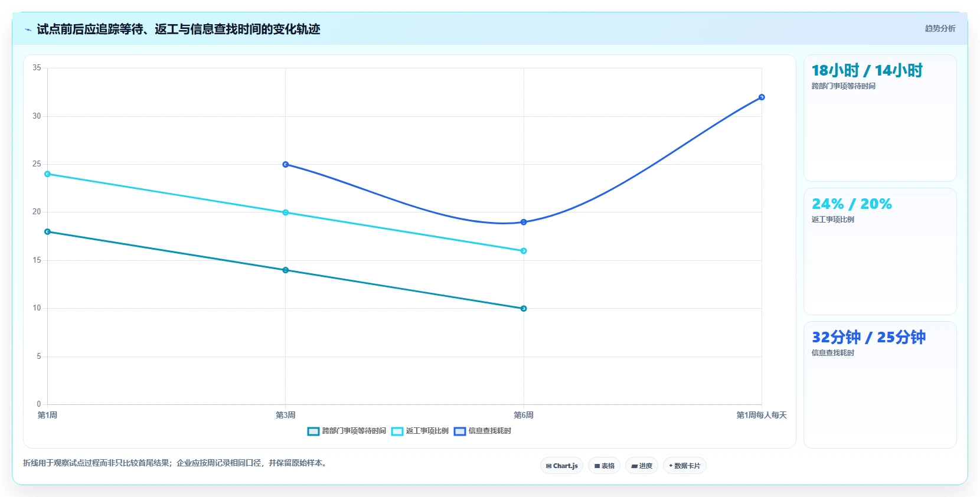Click the 信息查找耗时 data point at 第6周

click(524, 223)
